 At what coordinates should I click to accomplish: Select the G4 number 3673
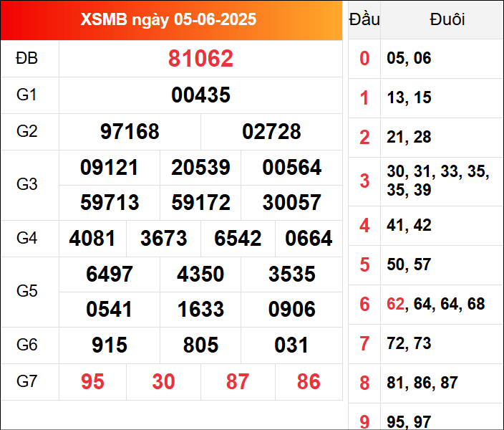[x=164, y=239]
